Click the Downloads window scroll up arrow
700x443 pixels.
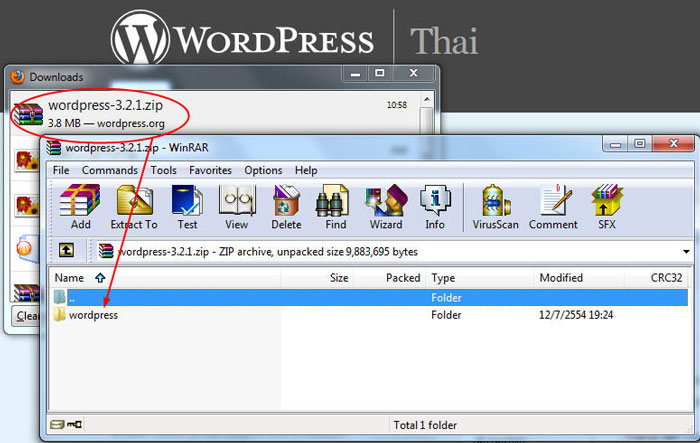pos(427,99)
